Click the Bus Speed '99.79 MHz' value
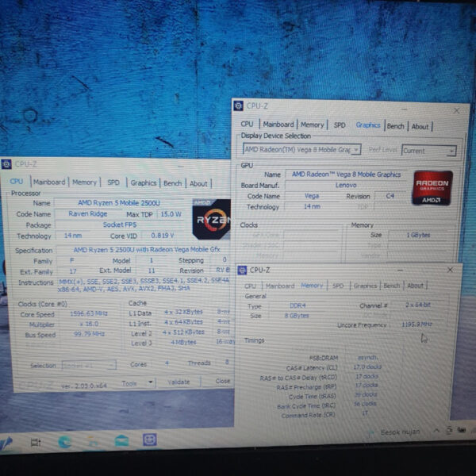 tap(89, 334)
